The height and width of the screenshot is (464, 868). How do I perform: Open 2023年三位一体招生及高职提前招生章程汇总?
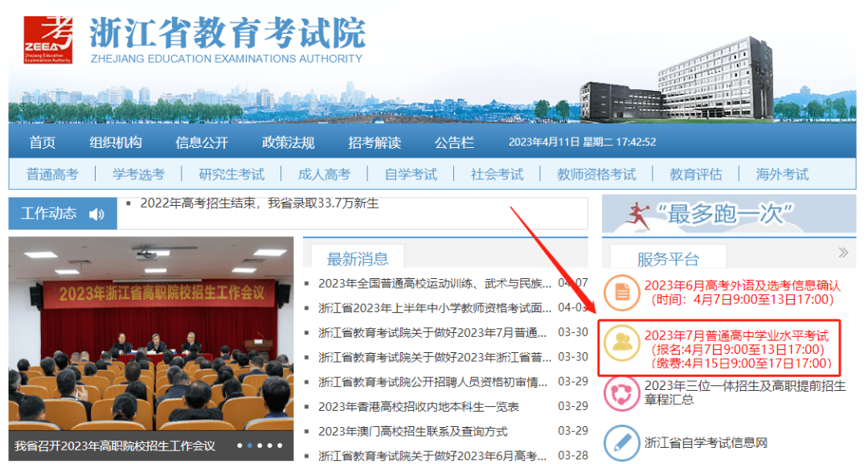pos(745,392)
